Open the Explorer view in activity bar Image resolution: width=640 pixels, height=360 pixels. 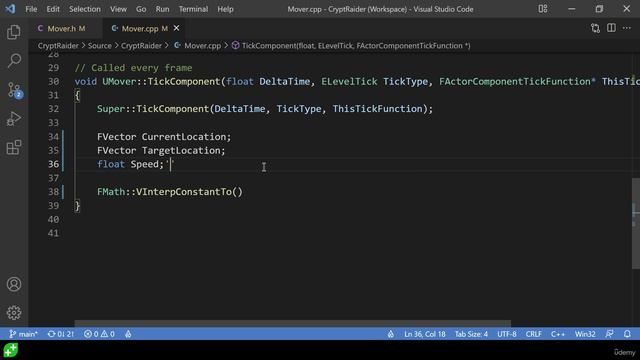click(14, 32)
